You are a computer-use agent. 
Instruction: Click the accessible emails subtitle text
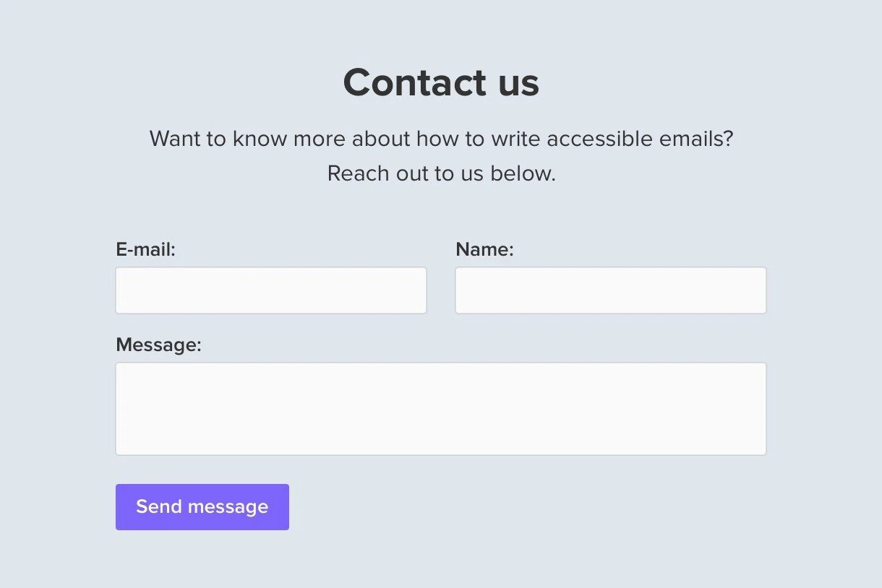point(441,138)
